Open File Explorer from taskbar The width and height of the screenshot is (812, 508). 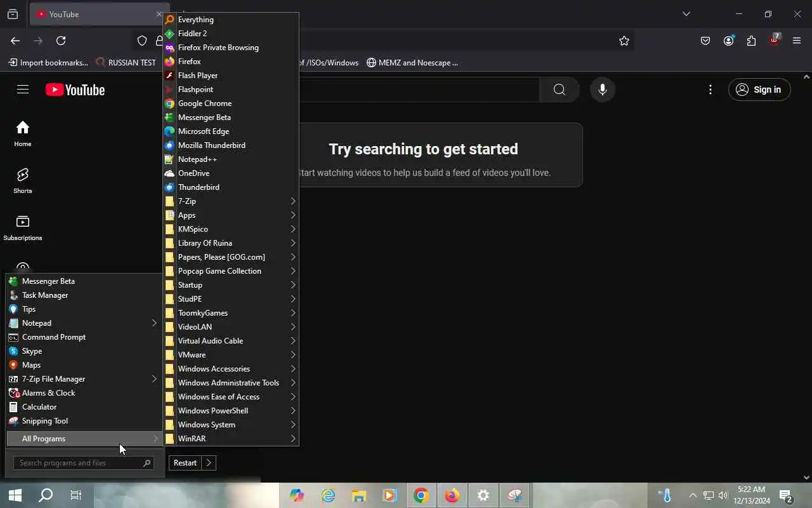coord(359,496)
